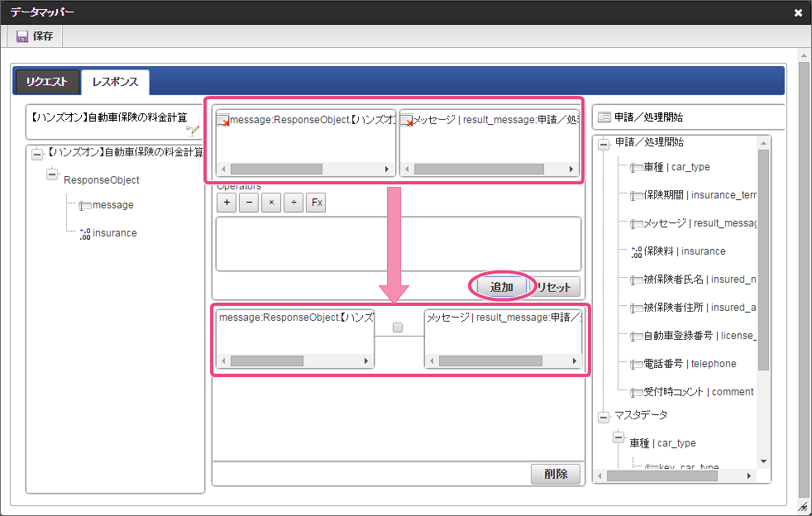Select 電話番号 | telephone field
The height and width of the screenshot is (516, 812).
tap(690, 364)
